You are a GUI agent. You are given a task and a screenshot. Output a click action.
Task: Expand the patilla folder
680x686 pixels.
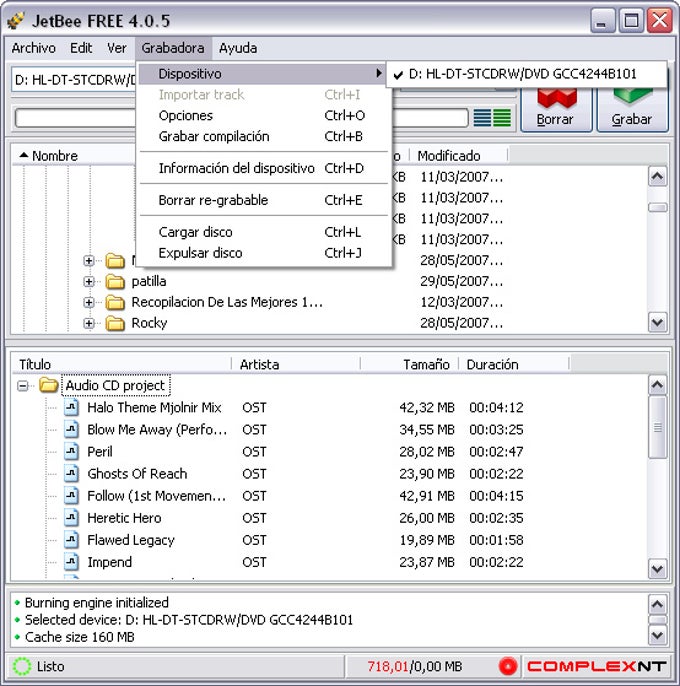click(89, 281)
